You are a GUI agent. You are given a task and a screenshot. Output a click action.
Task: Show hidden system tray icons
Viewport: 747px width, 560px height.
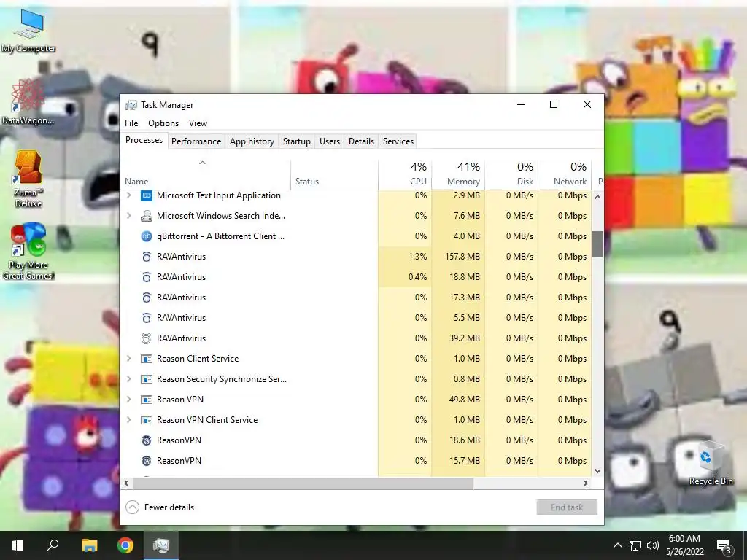617,545
